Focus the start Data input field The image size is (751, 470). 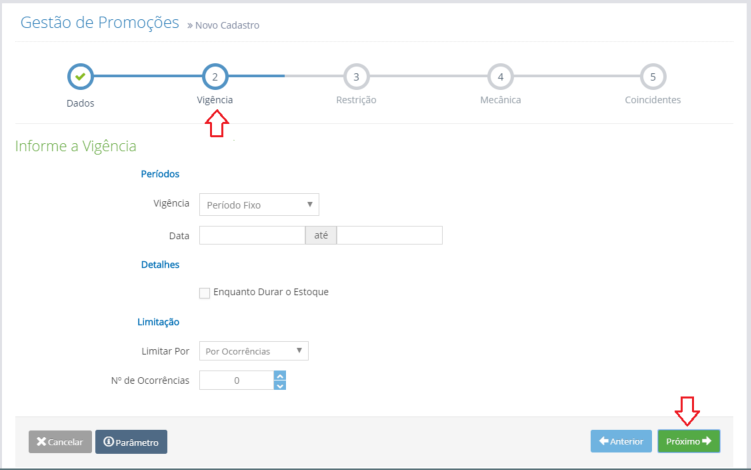[x=252, y=235]
